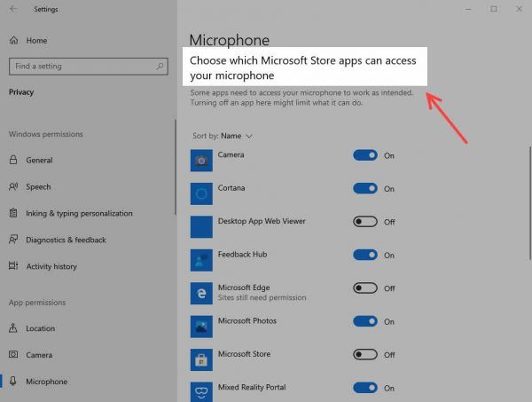Disable Cortana microphone toggle
The width and height of the screenshot is (532, 402).
pyautogui.click(x=364, y=188)
